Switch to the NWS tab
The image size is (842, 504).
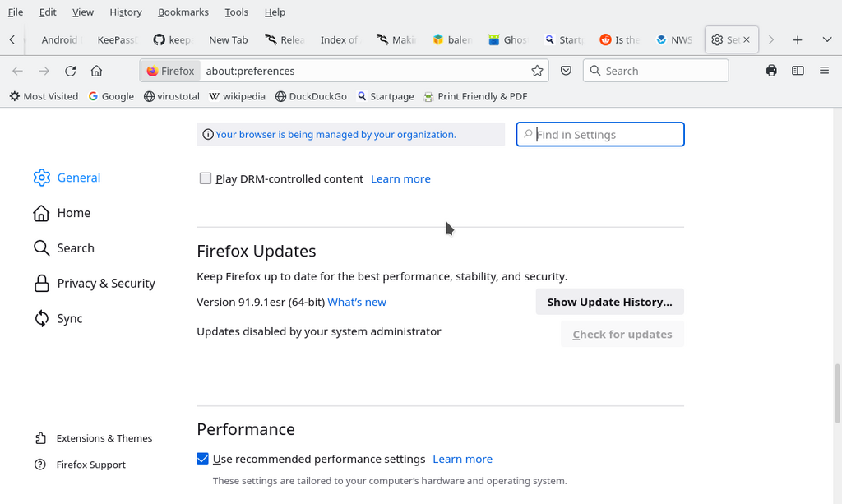(x=676, y=39)
